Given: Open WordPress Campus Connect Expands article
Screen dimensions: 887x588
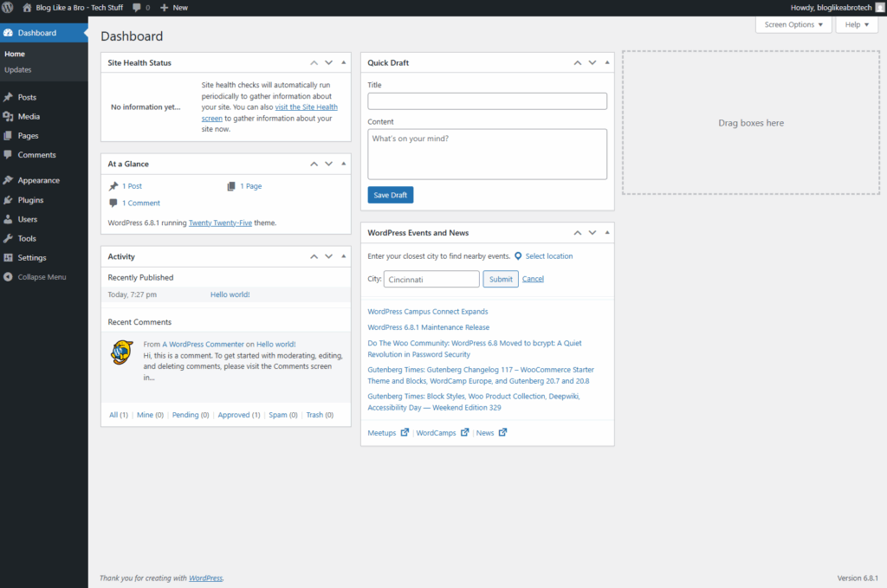Looking at the screenshot, I should pyautogui.click(x=428, y=312).
